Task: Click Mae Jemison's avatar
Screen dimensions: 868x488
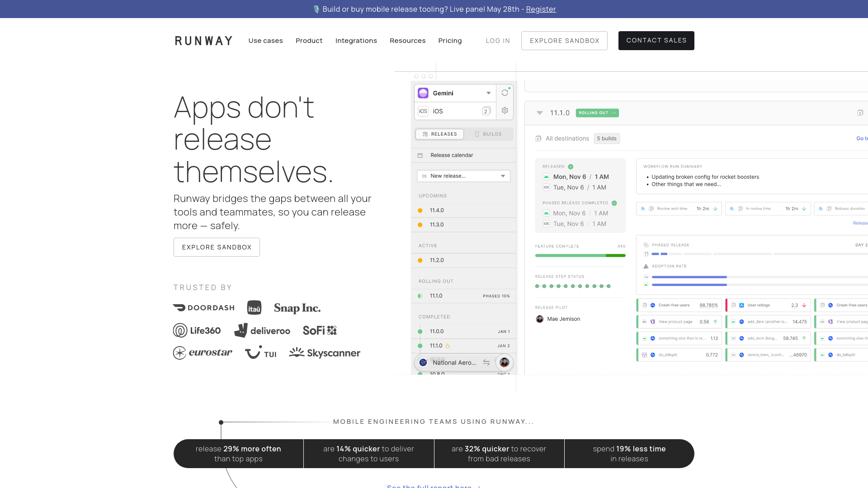Action: (539, 319)
